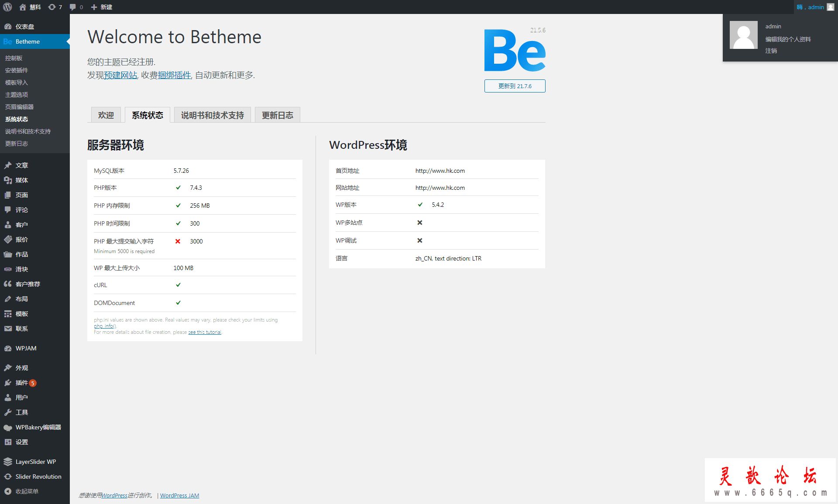Click the 首页地址 value http://www.hk.com
This screenshot has height=504, width=838.
click(x=440, y=171)
